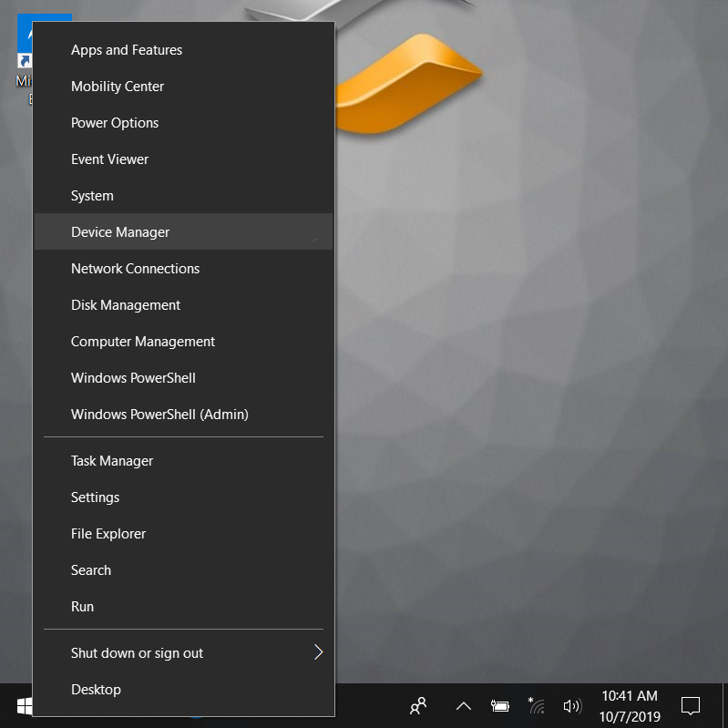The image size is (728, 728).
Task: Expand the Shut down or sign out submenu
Action: pyautogui.click(x=182, y=652)
